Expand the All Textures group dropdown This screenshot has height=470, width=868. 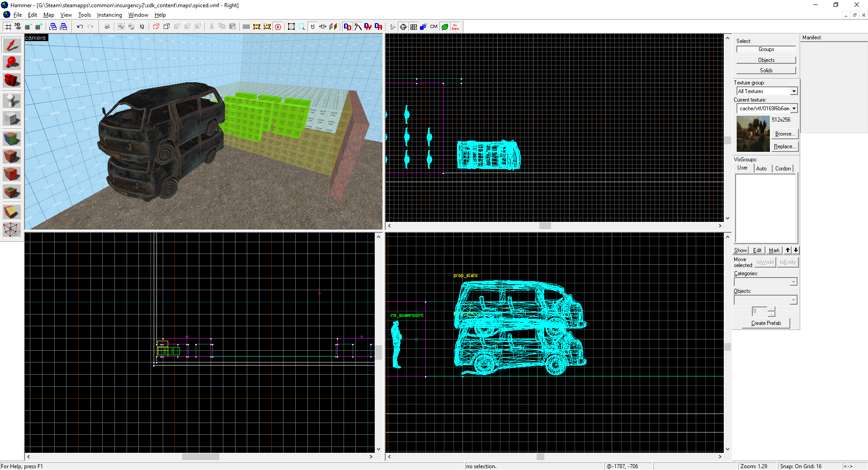click(x=794, y=91)
